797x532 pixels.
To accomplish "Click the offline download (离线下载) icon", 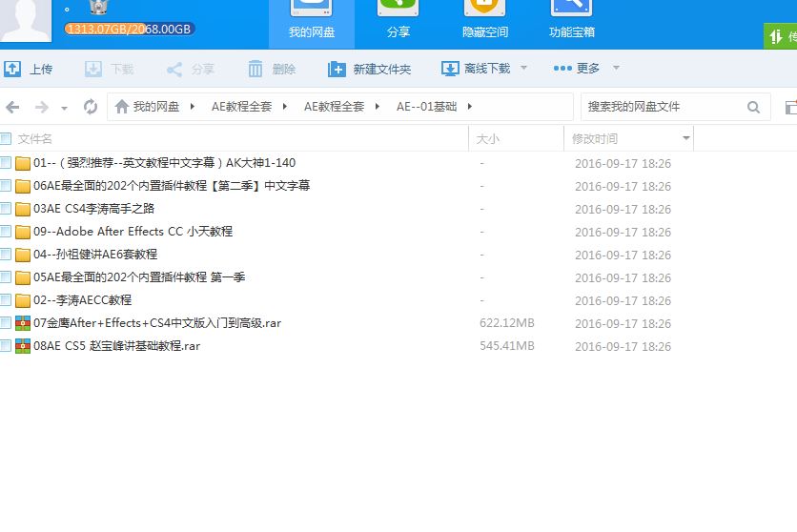I will point(450,70).
